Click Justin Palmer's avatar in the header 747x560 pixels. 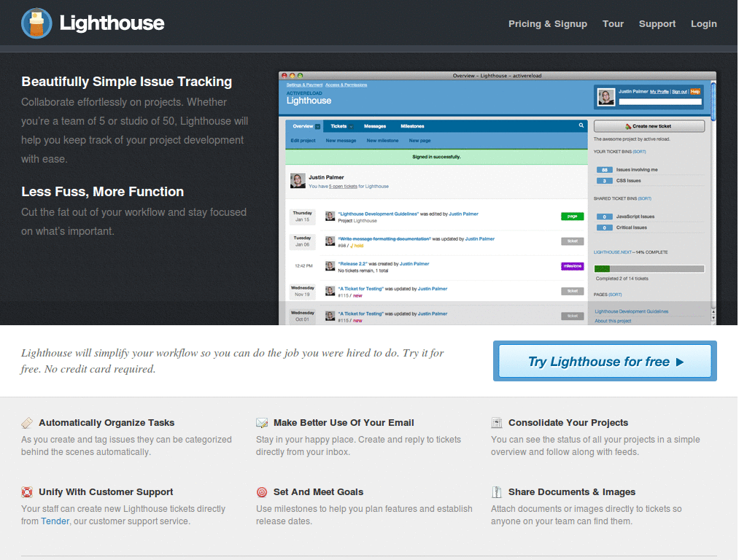pos(605,97)
